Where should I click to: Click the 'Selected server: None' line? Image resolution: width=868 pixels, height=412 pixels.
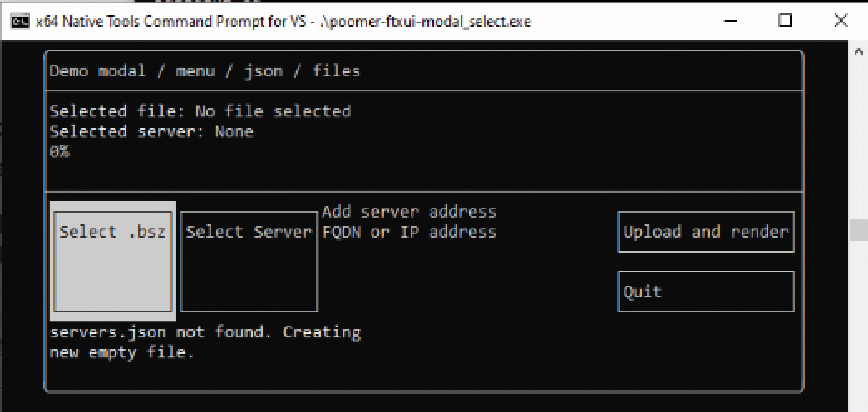tap(151, 131)
